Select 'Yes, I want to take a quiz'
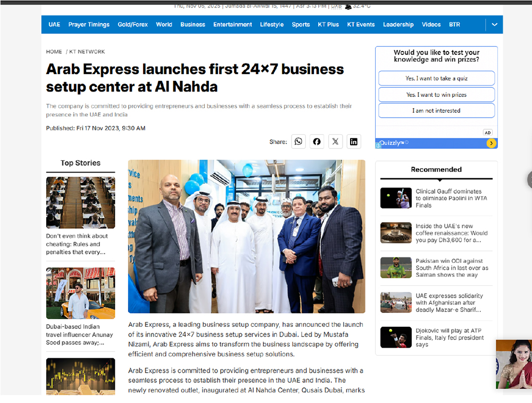Screen dimensions: 532x403 pyautogui.click(x=436, y=78)
